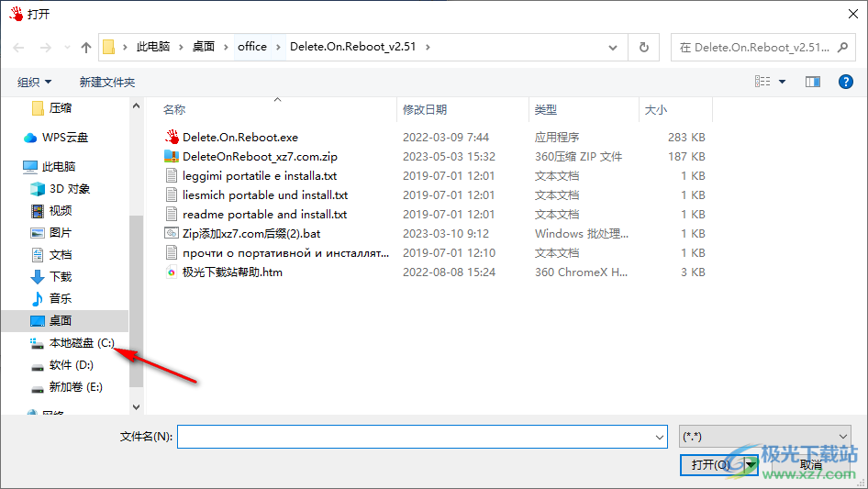
Task: Expand chevron after Delete.On.Reboot_v2.51 breadcrumb
Action: point(428,47)
